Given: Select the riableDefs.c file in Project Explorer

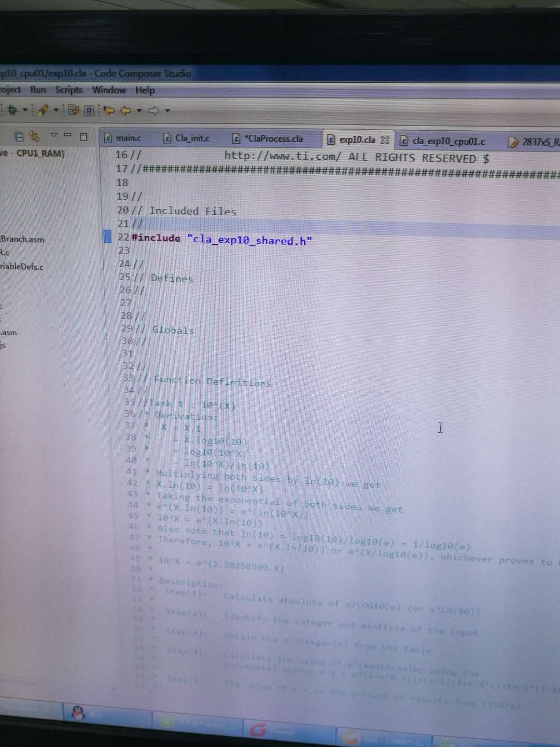Looking at the screenshot, I should [22, 266].
